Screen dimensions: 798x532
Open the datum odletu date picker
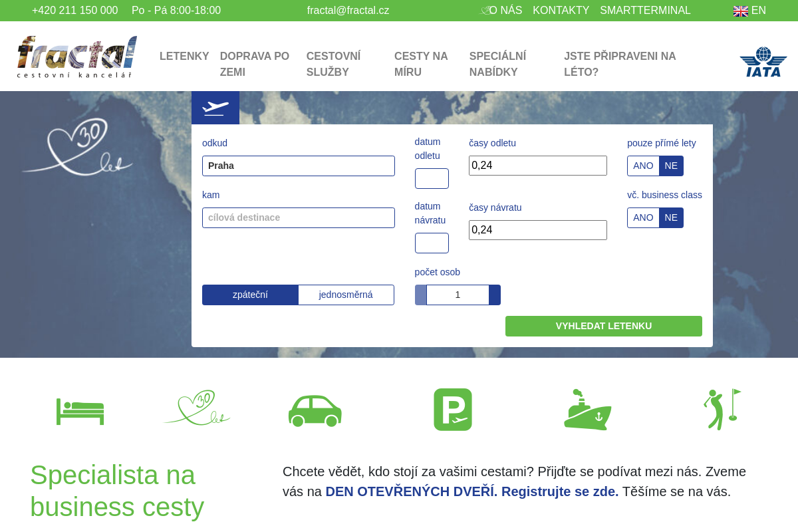(x=432, y=178)
